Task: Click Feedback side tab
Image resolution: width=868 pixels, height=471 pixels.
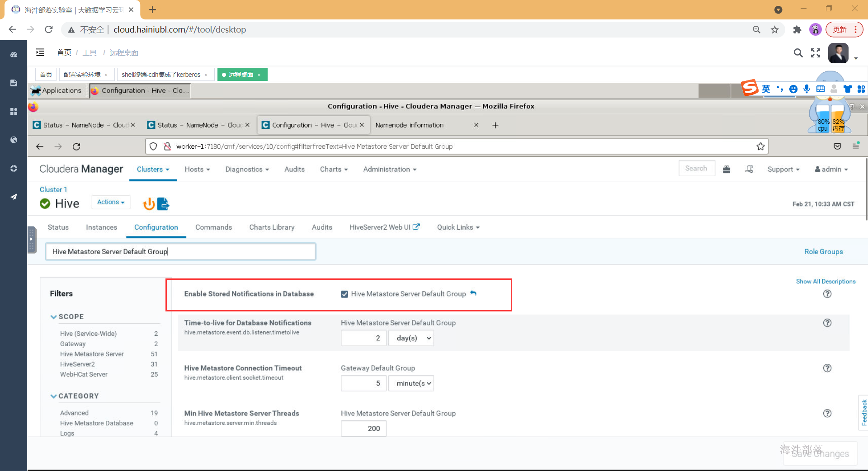Action: [863, 412]
